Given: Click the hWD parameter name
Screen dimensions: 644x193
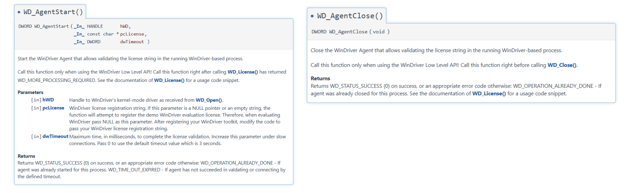Looking at the screenshot, I should point(48,100).
